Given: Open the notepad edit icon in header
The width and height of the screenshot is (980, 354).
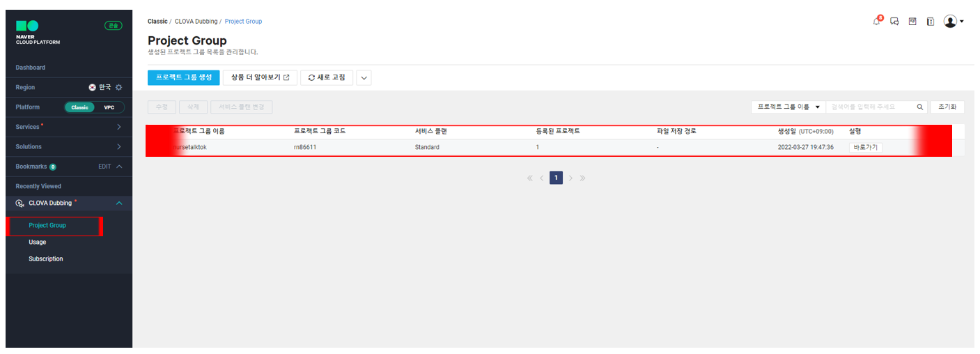Looking at the screenshot, I should click(912, 22).
